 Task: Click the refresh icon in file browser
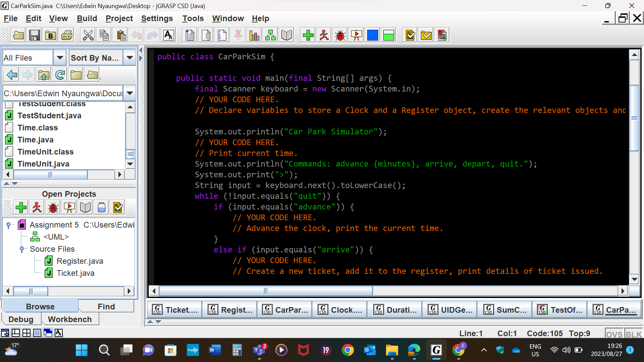(60, 75)
